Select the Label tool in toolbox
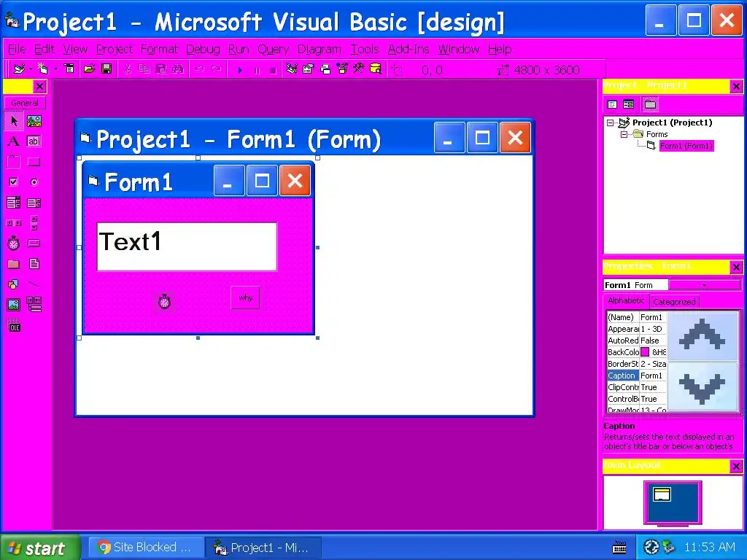This screenshot has width=747, height=560. click(14, 141)
